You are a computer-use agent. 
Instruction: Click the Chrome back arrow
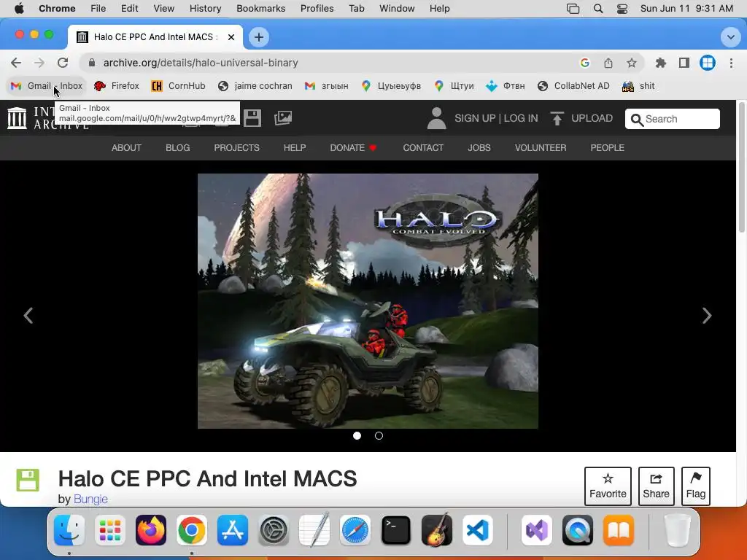tap(16, 63)
